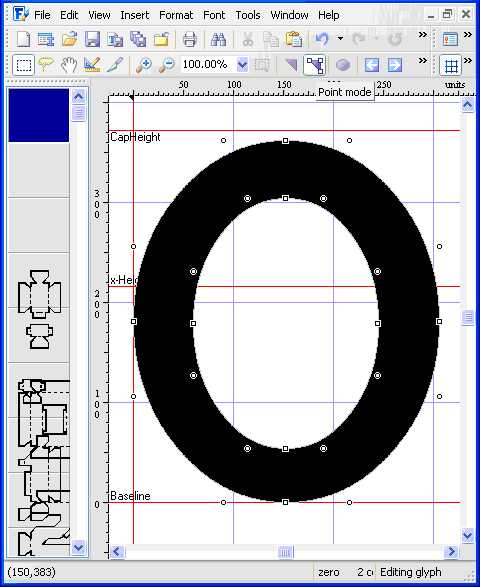Select the Knife tool
The image size is (480, 587).
tap(115, 65)
